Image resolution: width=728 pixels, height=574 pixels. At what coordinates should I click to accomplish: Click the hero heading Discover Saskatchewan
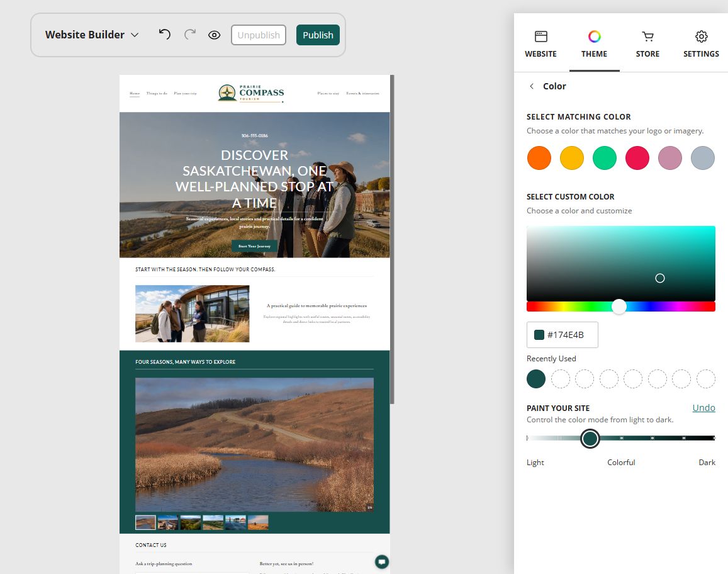tap(254, 179)
